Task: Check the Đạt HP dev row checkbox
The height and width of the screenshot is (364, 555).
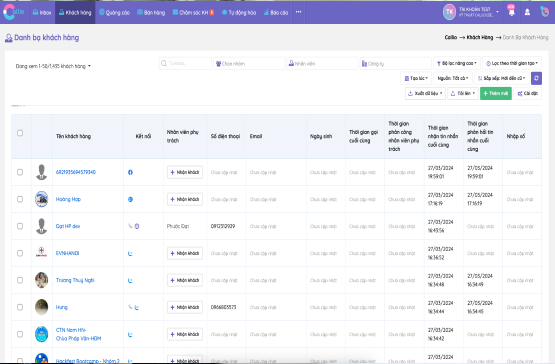Action: 20,226
